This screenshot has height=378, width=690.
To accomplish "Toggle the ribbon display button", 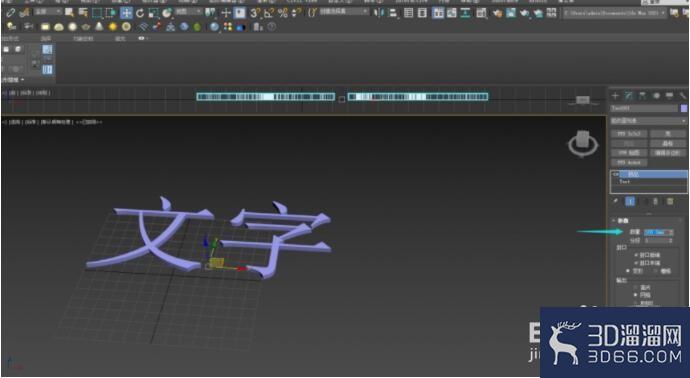I will (x=438, y=13).
